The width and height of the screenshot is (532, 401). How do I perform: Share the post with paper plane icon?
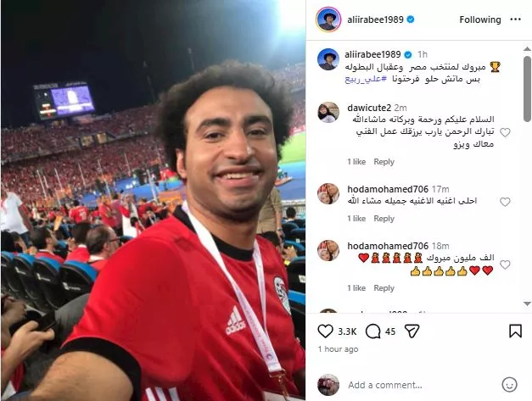(412, 331)
